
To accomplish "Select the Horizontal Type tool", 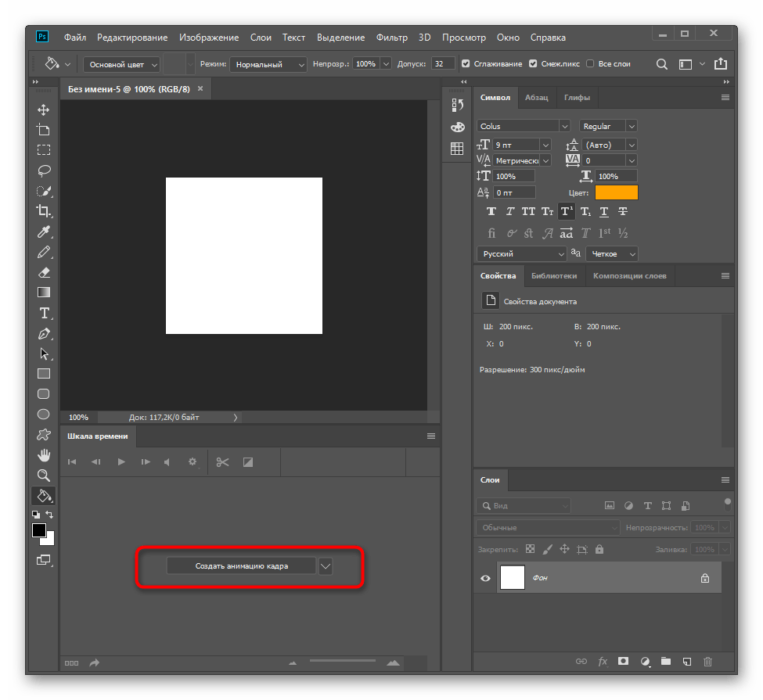I will tap(44, 313).
